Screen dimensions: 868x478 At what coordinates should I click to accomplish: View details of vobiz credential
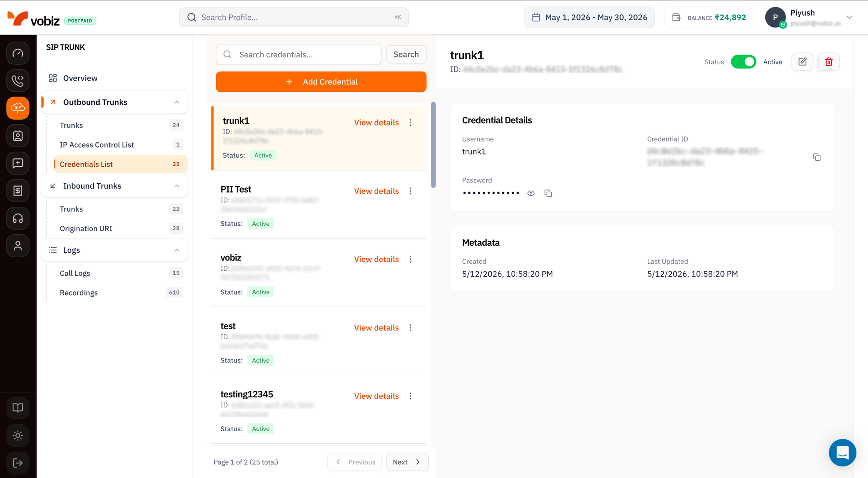coord(376,259)
